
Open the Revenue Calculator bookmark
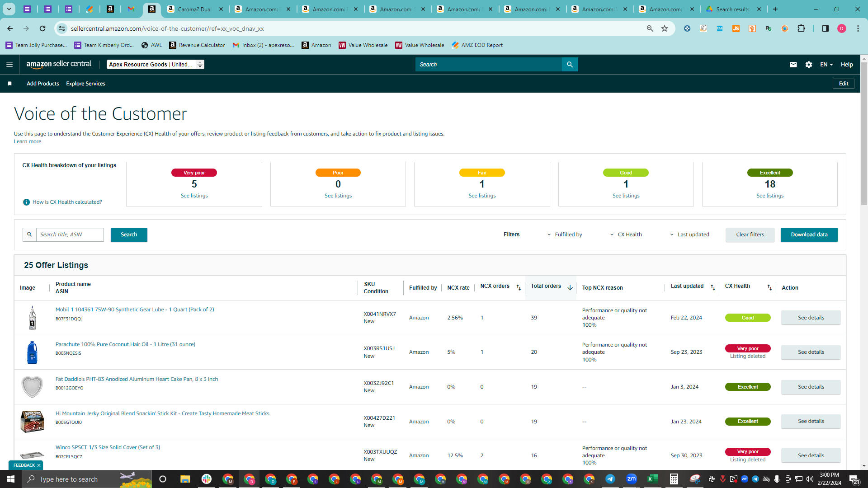pos(197,45)
